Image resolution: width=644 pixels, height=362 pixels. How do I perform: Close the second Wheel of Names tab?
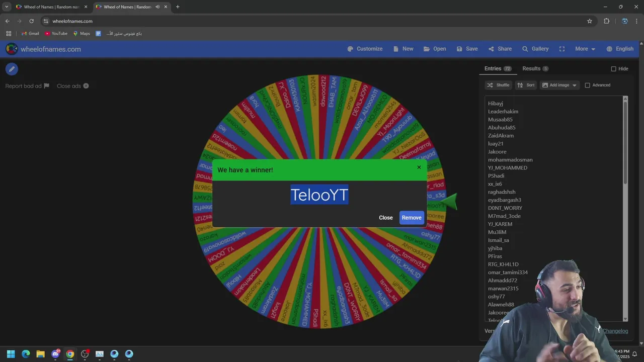(166, 7)
